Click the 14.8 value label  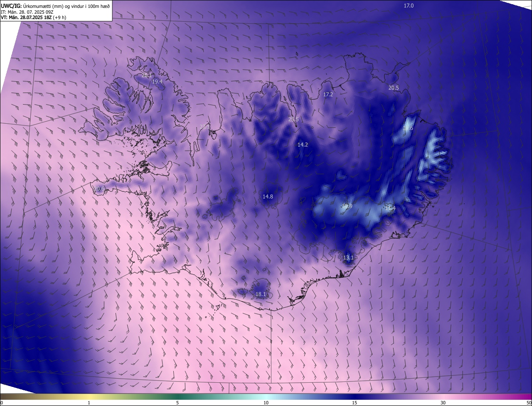(x=268, y=196)
